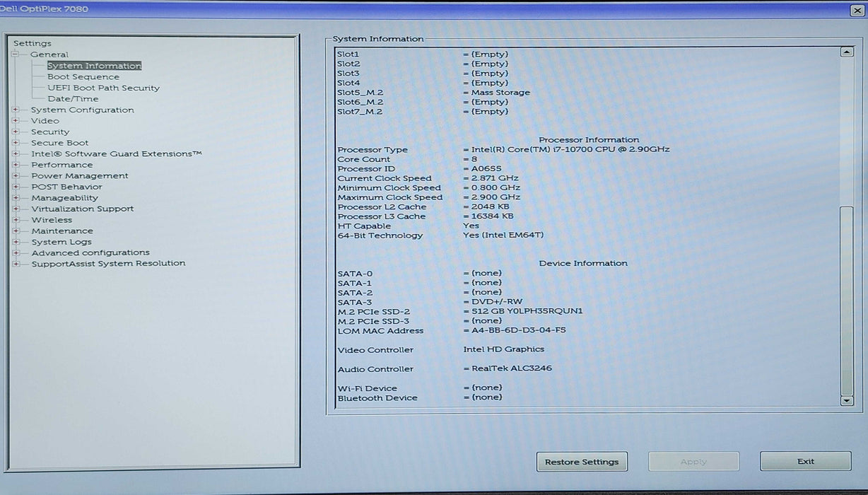
Task: Select the Performance category label
Action: pos(62,165)
